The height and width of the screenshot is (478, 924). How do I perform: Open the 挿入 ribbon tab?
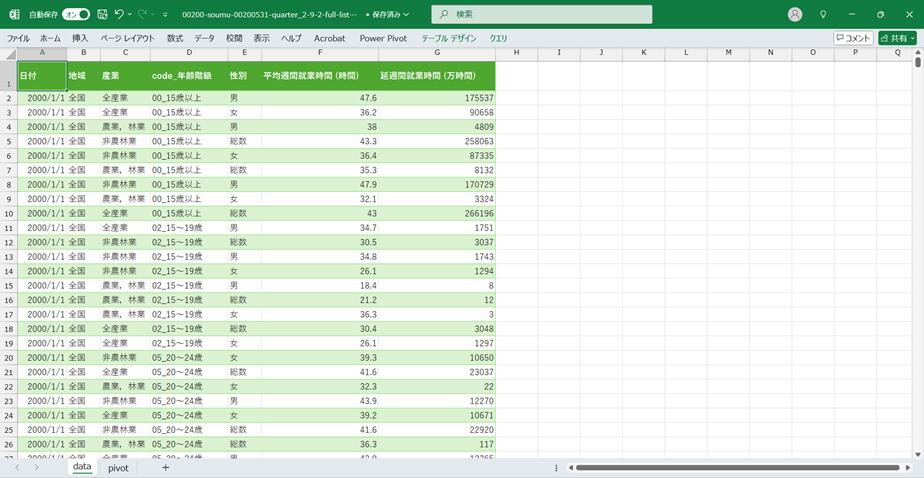click(80, 38)
